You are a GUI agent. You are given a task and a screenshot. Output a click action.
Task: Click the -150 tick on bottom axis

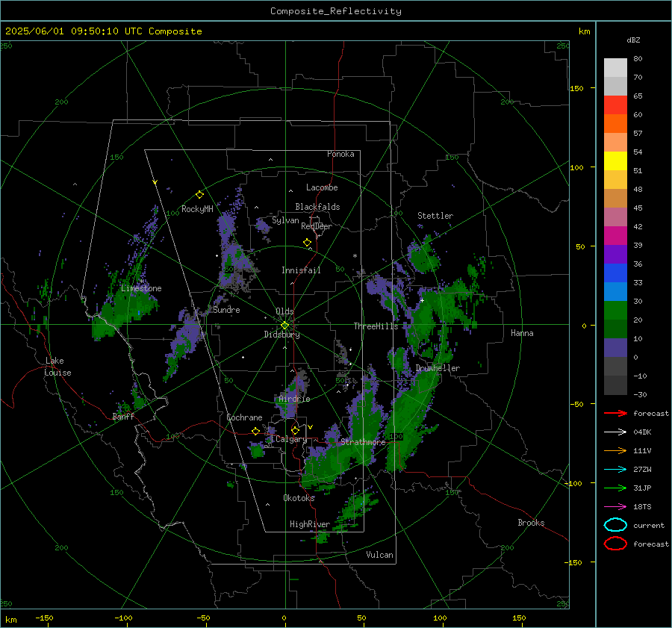point(45,618)
